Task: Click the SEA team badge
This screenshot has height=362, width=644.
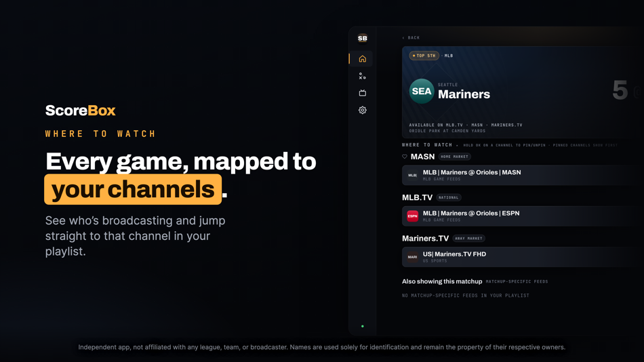Action: [x=422, y=92]
